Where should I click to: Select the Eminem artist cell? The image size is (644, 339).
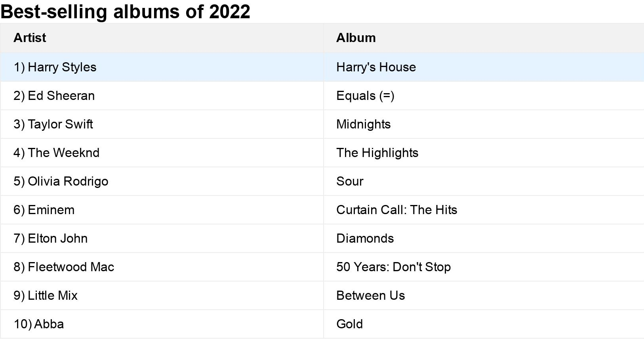[x=44, y=210]
